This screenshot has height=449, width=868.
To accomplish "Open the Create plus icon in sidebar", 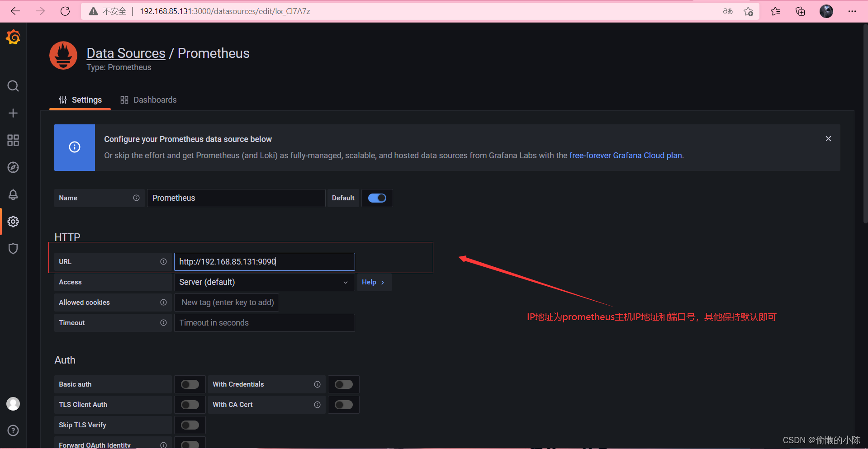I will point(13,113).
